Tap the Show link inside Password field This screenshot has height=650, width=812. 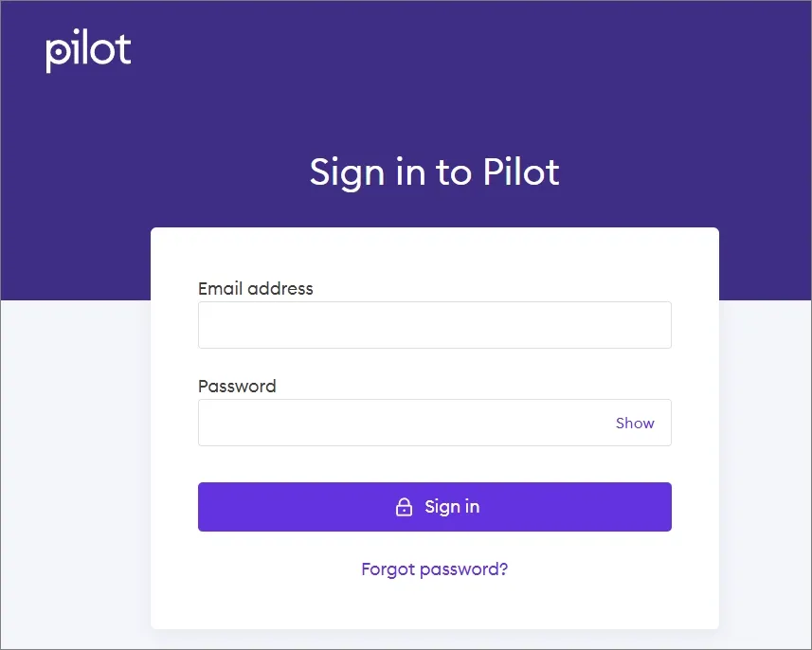(635, 424)
